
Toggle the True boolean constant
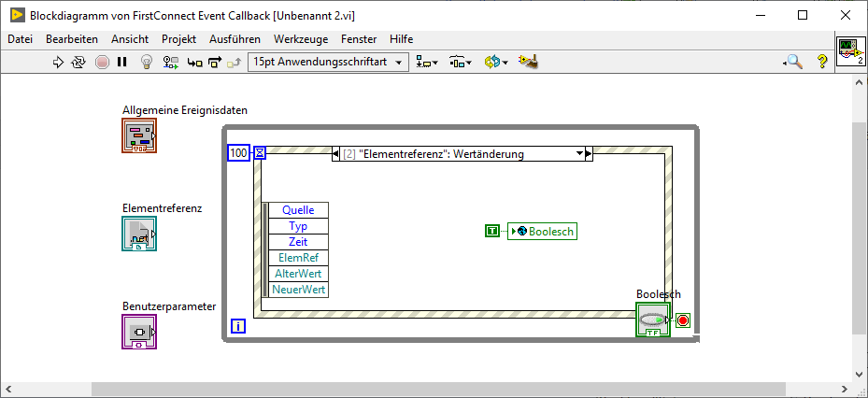[x=492, y=231]
